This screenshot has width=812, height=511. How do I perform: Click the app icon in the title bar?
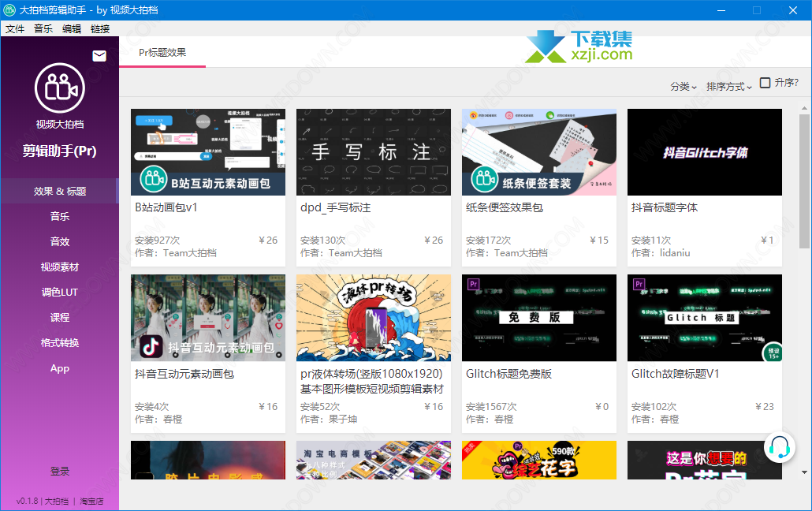(9, 9)
